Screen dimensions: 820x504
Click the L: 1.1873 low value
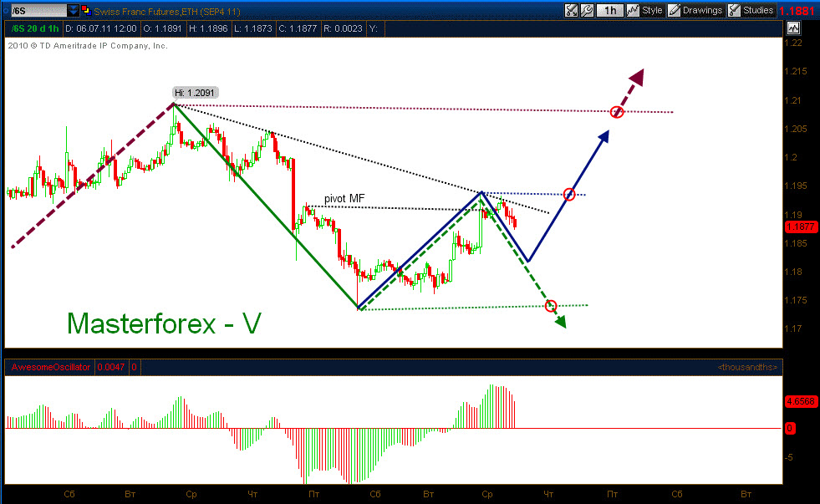[253, 28]
